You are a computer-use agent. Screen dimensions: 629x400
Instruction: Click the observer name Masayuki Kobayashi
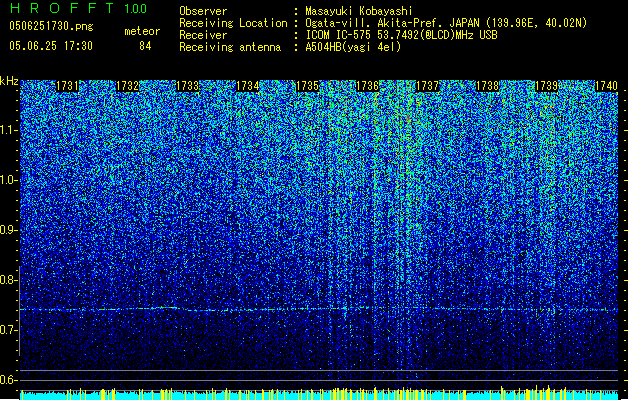(x=359, y=11)
